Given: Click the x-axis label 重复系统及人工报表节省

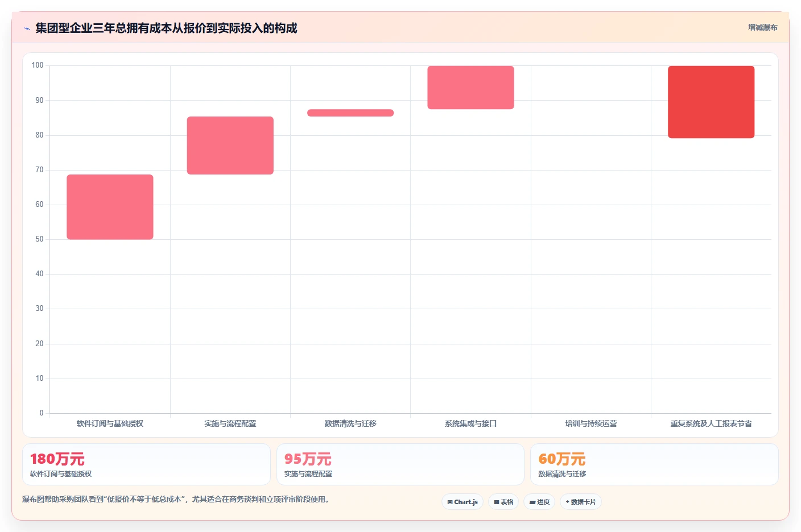Looking at the screenshot, I should pyautogui.click(x=711, y=423).
